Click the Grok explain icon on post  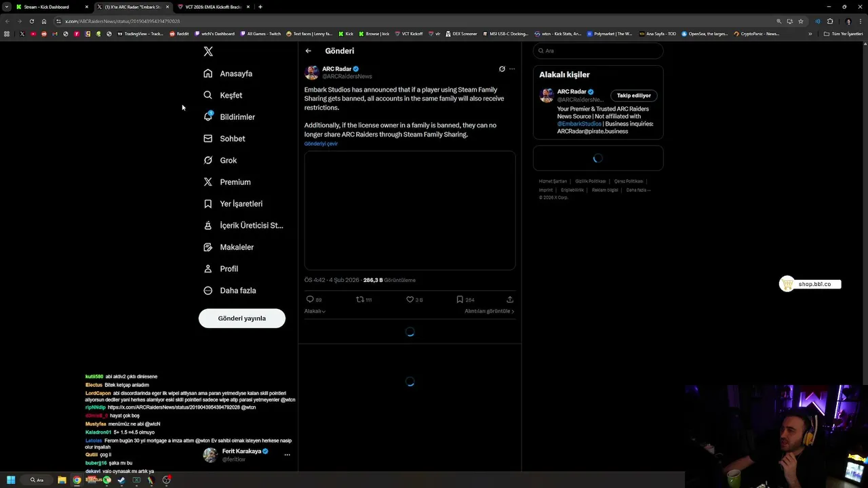click(502, 68)
